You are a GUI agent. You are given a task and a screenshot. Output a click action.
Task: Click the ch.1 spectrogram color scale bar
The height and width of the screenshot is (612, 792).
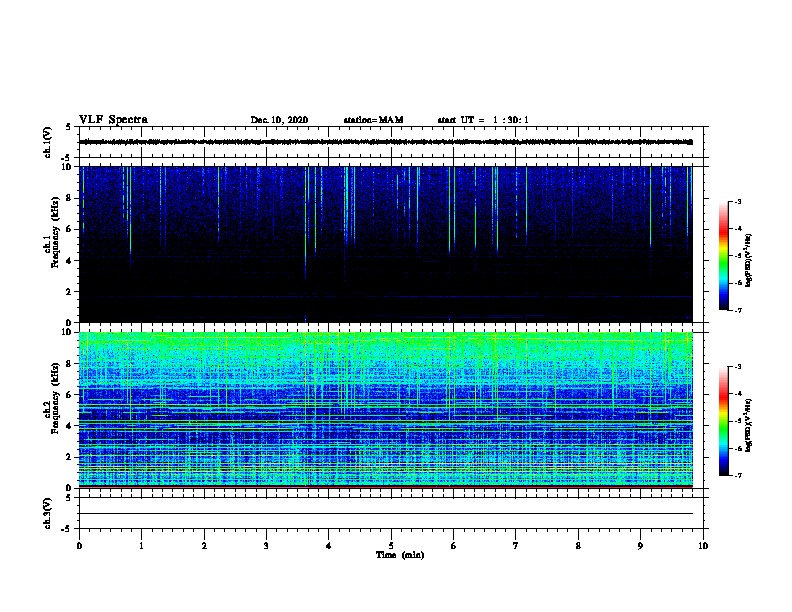(724, 256)
